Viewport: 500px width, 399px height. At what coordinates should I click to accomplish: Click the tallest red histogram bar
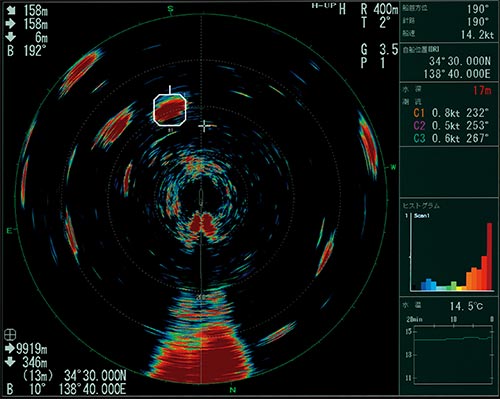489,256
